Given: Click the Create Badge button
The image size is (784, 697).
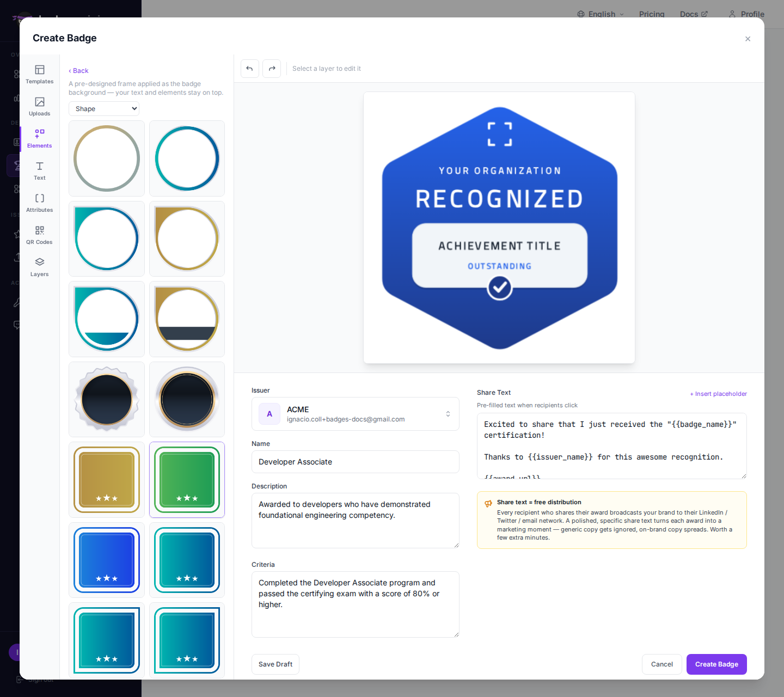Looking at the screenshot, I should [x=716, y=664].
